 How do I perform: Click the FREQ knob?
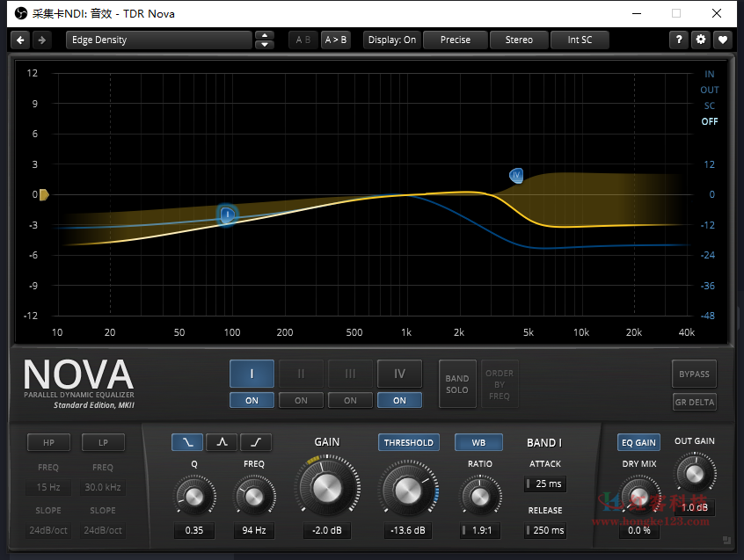[254, 497]
